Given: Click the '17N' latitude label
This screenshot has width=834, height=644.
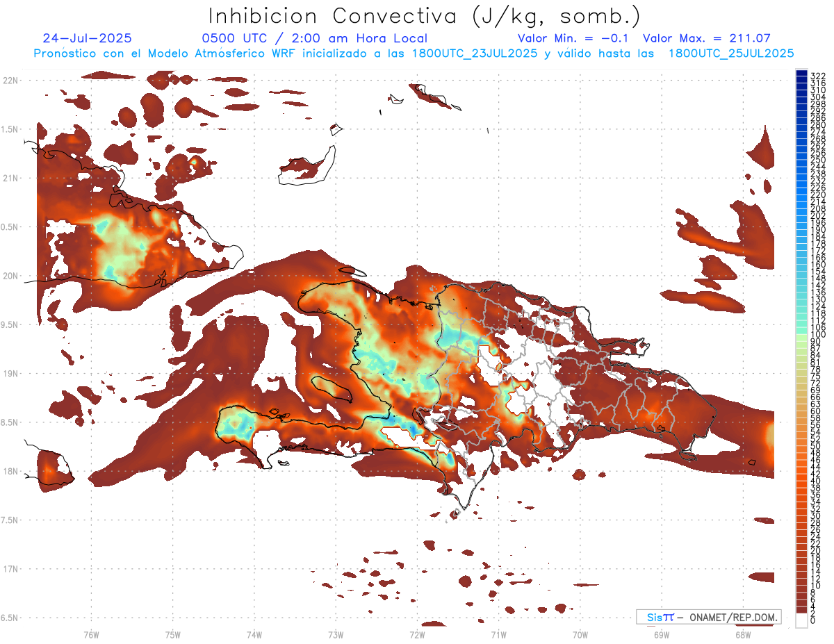Looking at the screenshot, I should click(x=10, y=569).
